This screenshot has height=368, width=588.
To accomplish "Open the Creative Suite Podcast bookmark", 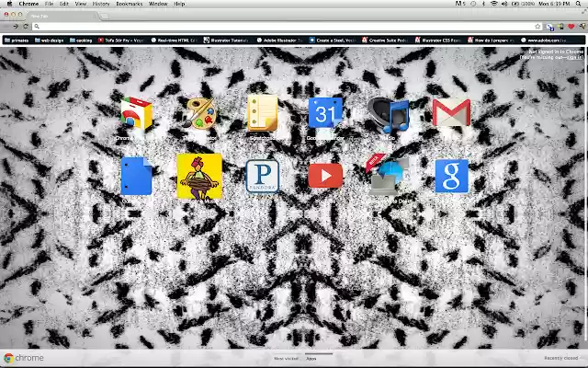I will (x=385, y=40).
